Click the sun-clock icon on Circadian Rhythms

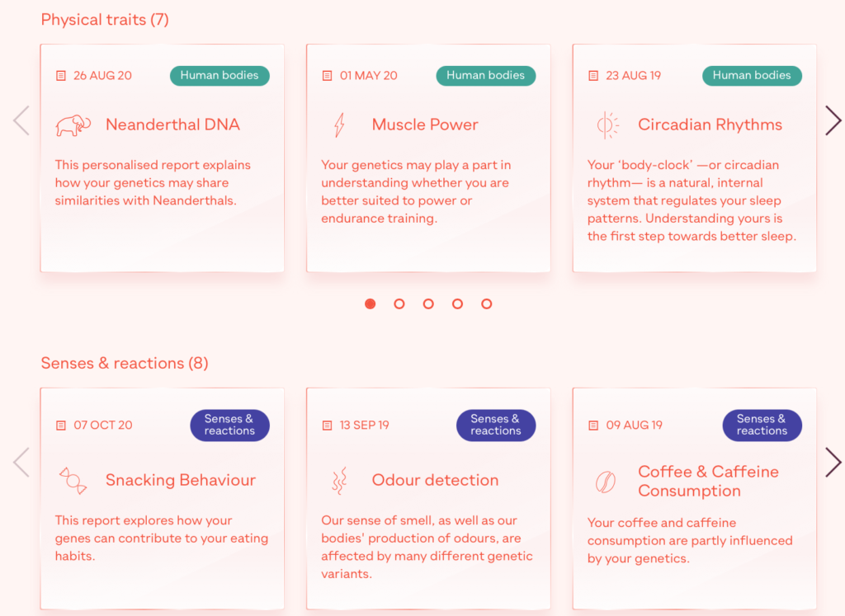[x=608, y=124]
